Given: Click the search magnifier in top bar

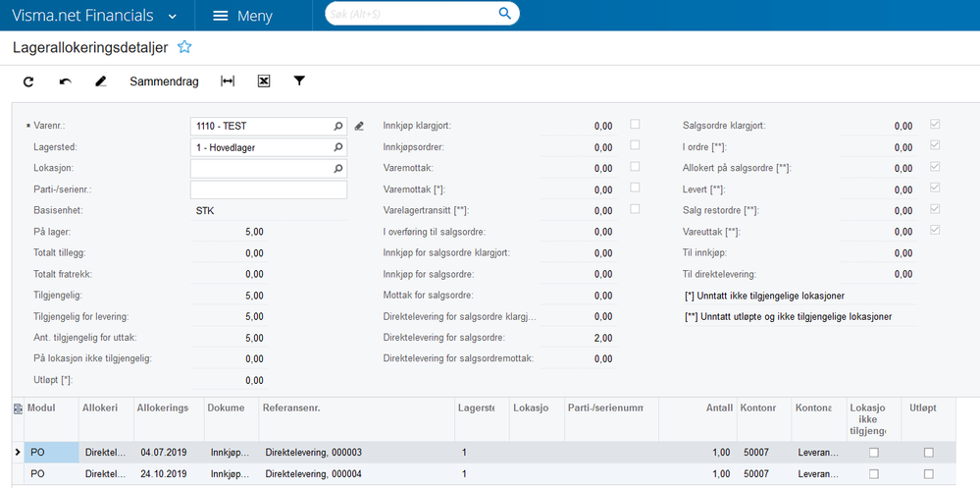Looking at the screenshot, I should (504, 14).
